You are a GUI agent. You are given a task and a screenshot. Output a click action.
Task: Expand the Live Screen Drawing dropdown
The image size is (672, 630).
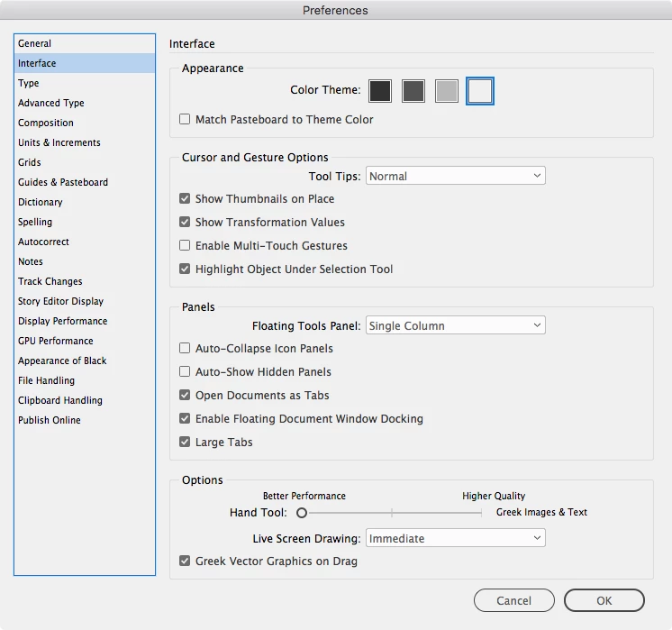(455, 538)
